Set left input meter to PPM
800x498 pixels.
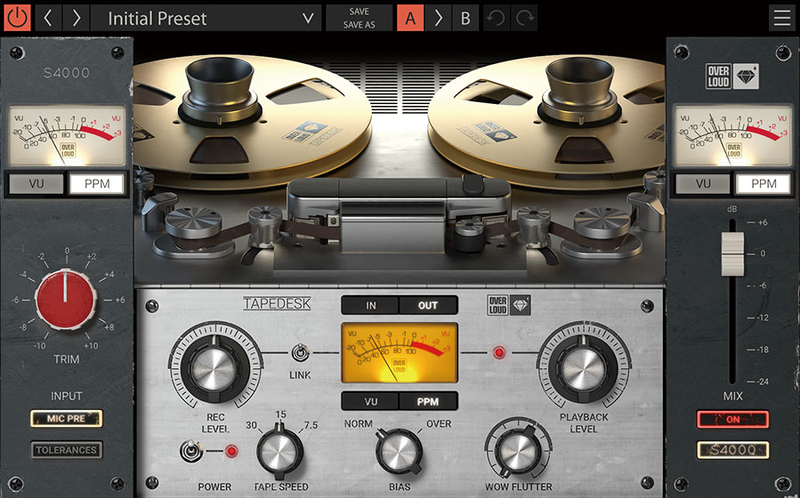coord(97,184)
